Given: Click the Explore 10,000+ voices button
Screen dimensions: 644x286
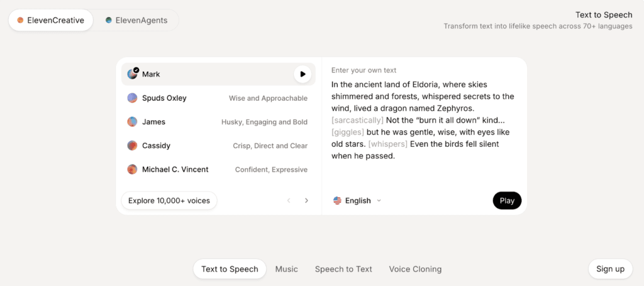Looking at the screenshot, I should [x=169, y=201].
